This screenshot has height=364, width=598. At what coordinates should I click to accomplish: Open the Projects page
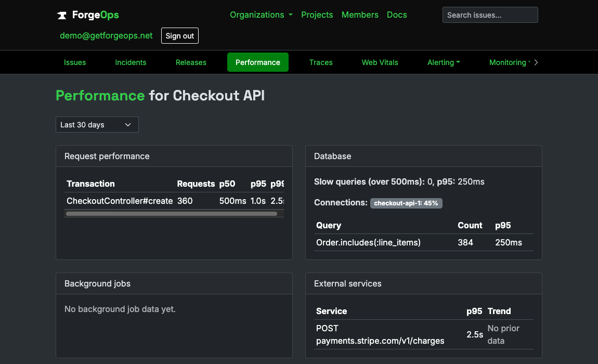pos(317,15)
